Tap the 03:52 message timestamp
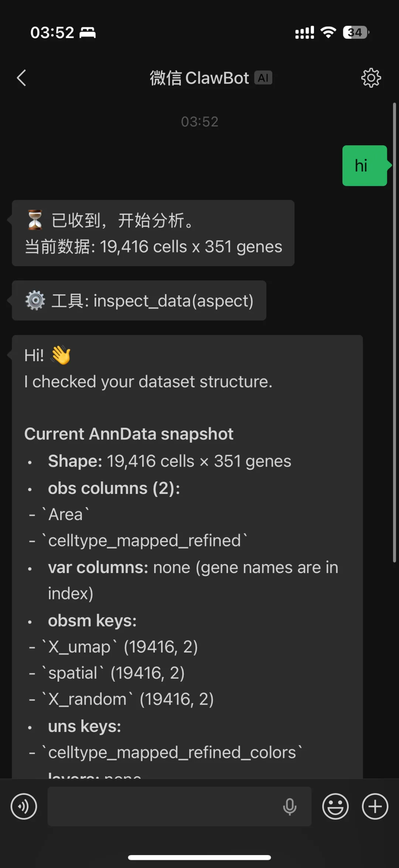This screenshot has width=399, height=868. [x=199, y=122]
